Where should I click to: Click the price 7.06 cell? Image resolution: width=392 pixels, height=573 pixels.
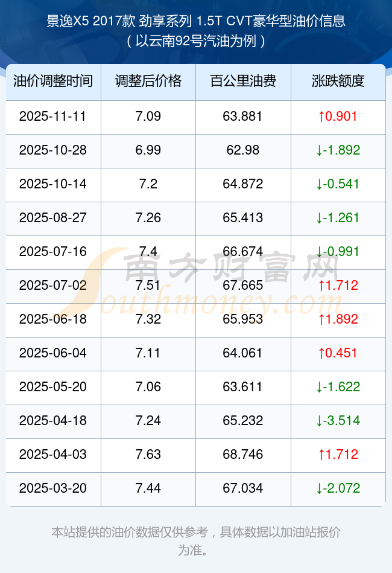(x=148, y=386)
